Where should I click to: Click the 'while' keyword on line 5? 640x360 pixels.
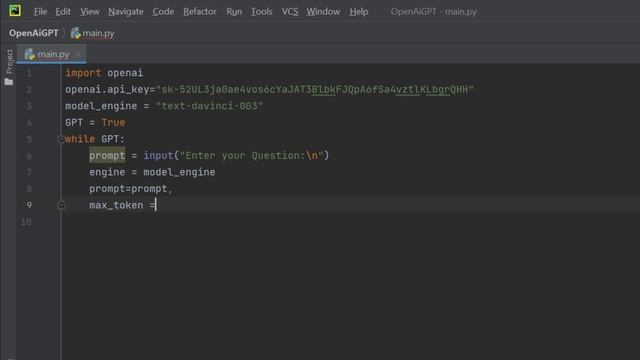(x=80, y=139)
